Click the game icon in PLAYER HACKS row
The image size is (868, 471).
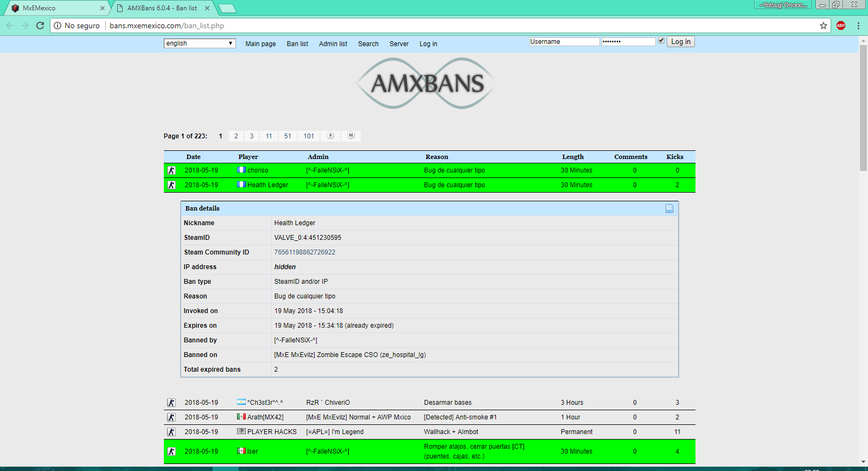(x=171, y=432)
